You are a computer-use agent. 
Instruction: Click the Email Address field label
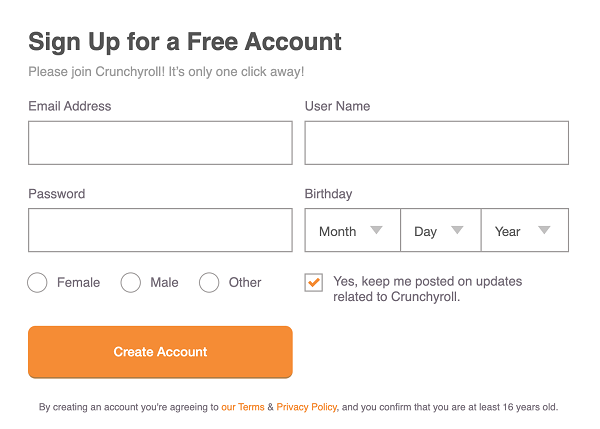(70, 106)
